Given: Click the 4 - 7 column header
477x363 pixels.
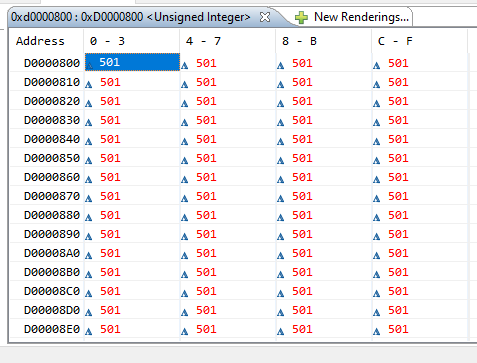Looking at the screenshot, I should [203, 41].
